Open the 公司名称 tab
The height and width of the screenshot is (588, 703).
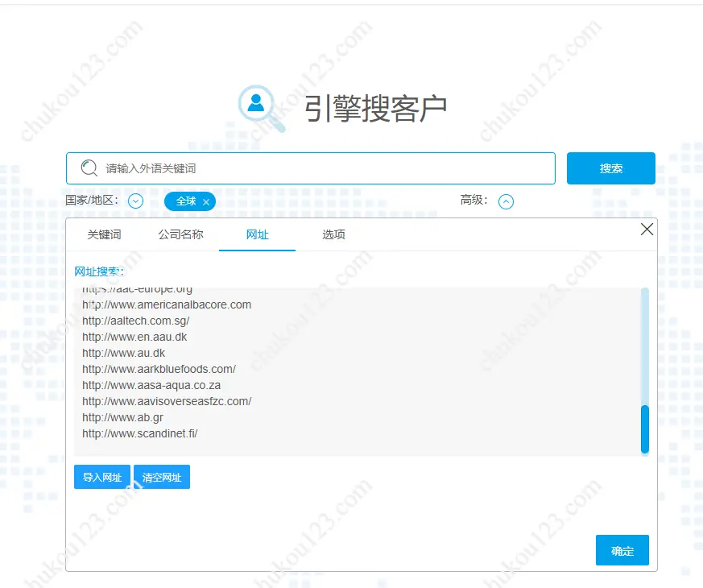tap(180, 234)
